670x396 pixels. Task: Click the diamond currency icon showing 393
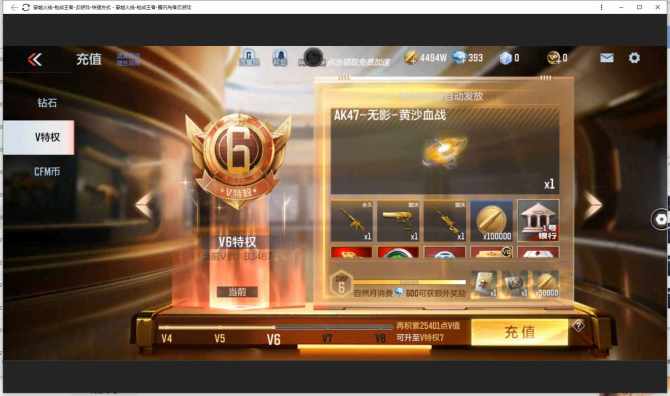(x=459, y=57)
